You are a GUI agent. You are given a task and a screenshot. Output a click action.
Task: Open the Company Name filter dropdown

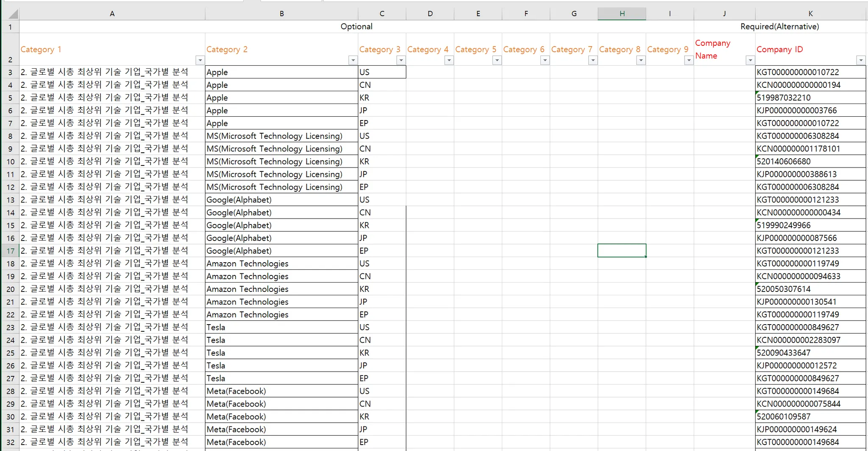click(x=750, y=60)
